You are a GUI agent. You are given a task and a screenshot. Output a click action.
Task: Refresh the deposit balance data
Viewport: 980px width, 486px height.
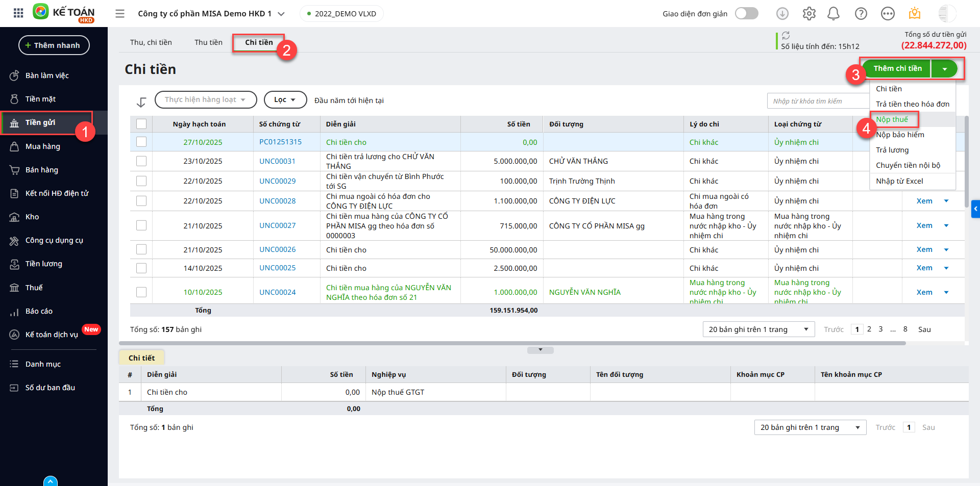(786, 35)
